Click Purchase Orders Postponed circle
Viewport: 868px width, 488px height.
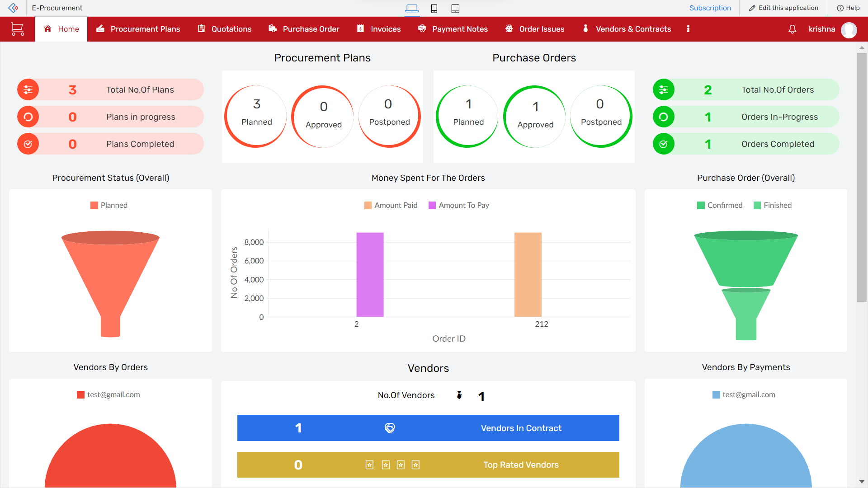[x=601, y=117]
